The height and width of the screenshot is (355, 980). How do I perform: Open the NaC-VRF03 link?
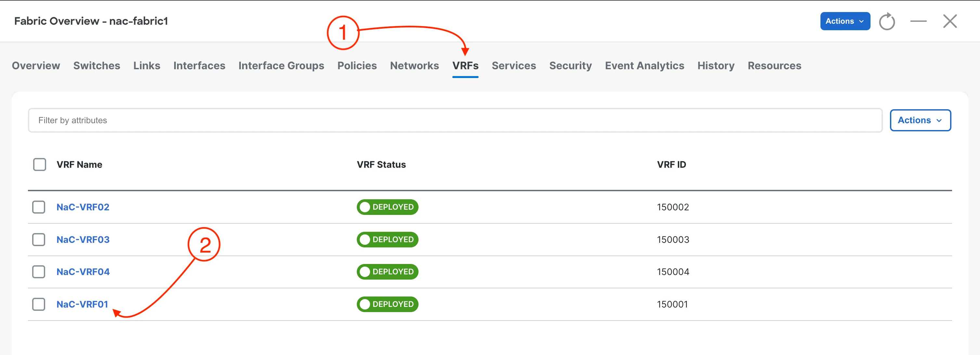[x=83, y=239]
